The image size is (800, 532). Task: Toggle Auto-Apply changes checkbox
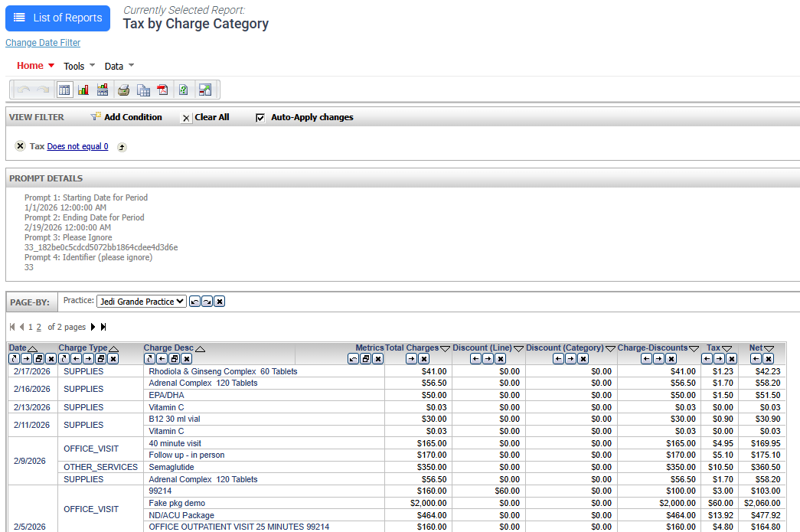click(260, 118)
